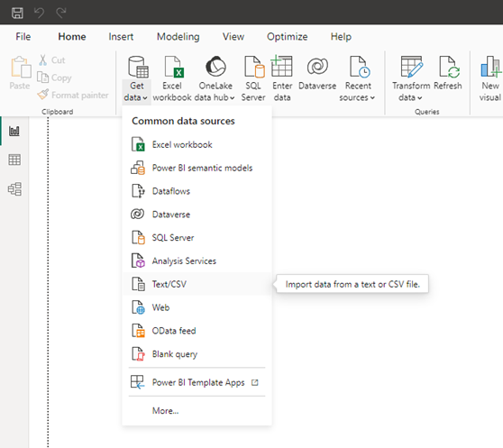Viewport: 503px width, 448px height.
Task: Open the Report view icon in sidebar
Action: pos(14,131)
